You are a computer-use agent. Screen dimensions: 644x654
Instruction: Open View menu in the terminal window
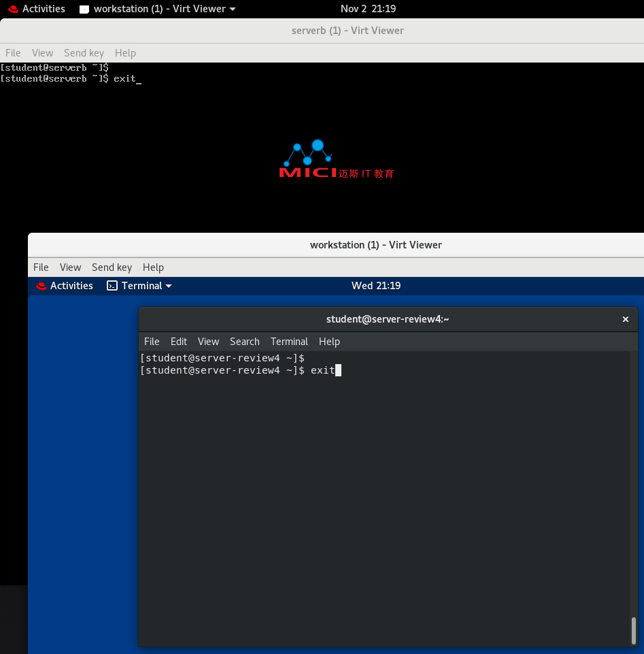point(208,342)
